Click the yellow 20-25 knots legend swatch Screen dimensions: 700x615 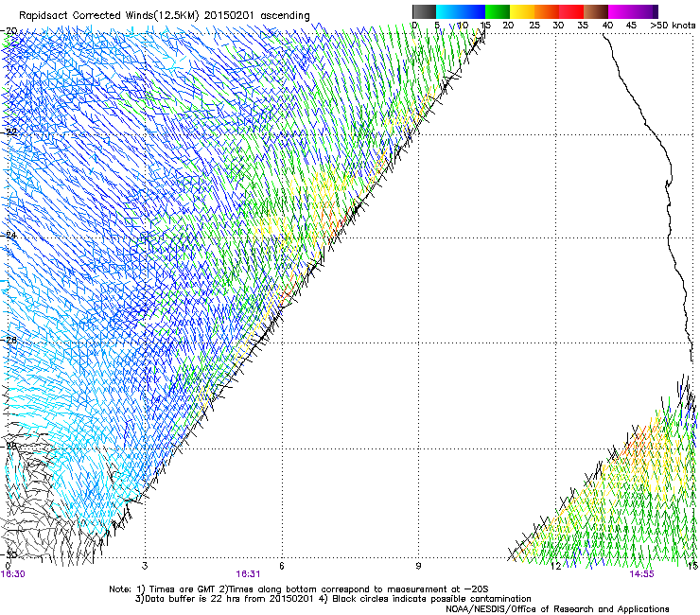tap(522, 11)
